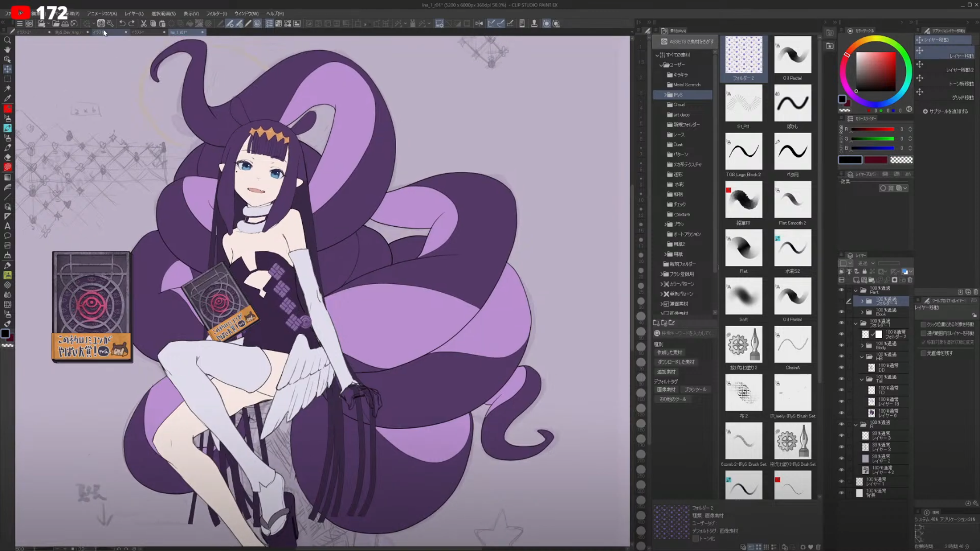Click the Open file folder icon
This screenshot has height=551, width=980.
click(x=55, y=23)
